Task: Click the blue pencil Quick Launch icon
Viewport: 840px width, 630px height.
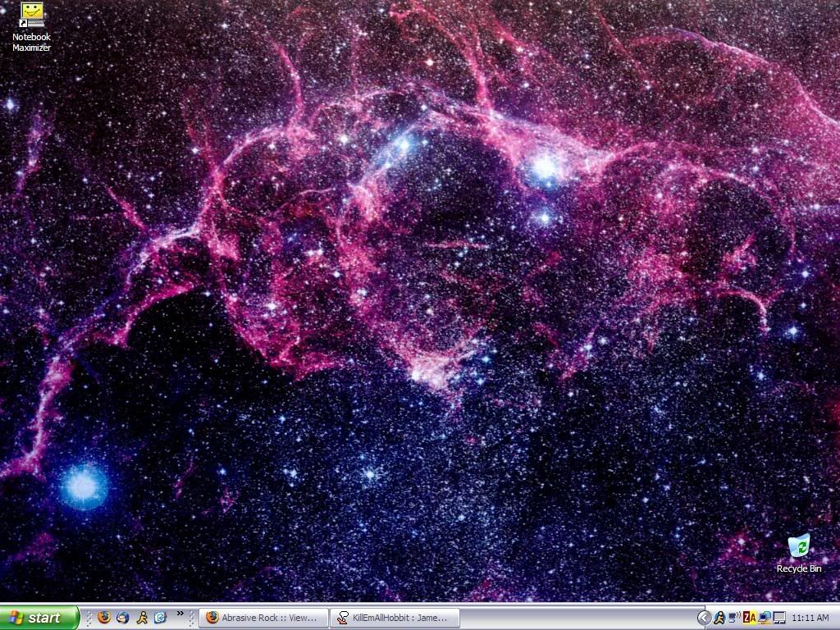Action: pos(160,618)
